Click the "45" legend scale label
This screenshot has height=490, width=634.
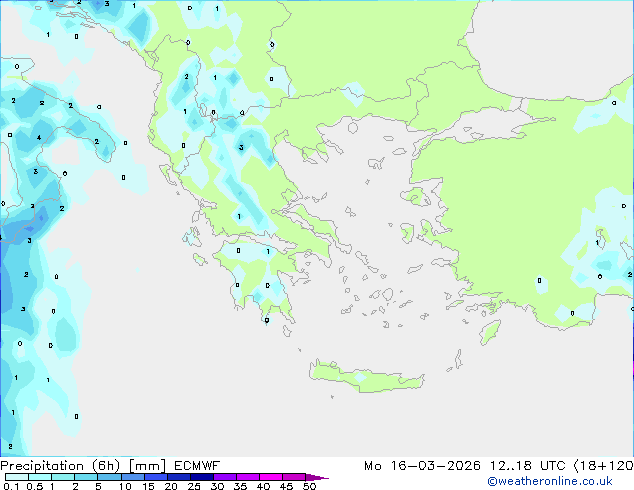(286, 486)
